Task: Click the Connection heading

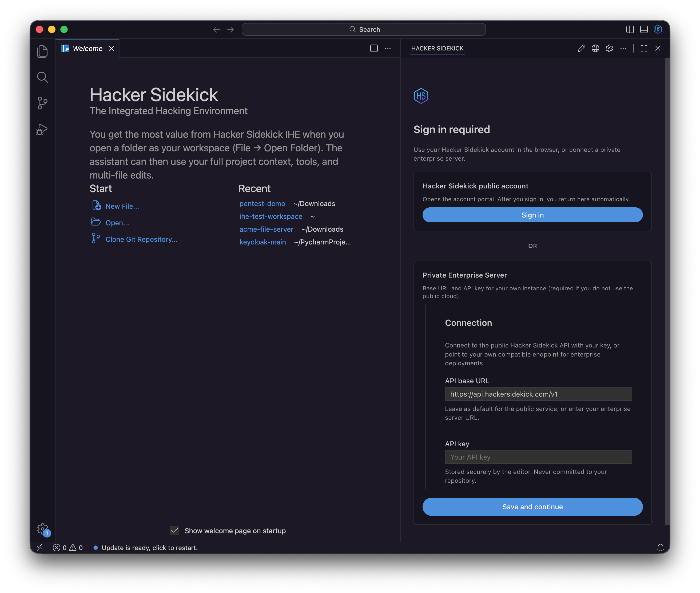Action: 468,323
